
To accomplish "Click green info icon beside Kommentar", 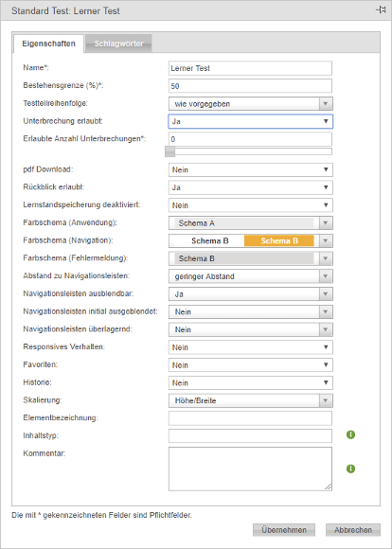I will [350, 469].
